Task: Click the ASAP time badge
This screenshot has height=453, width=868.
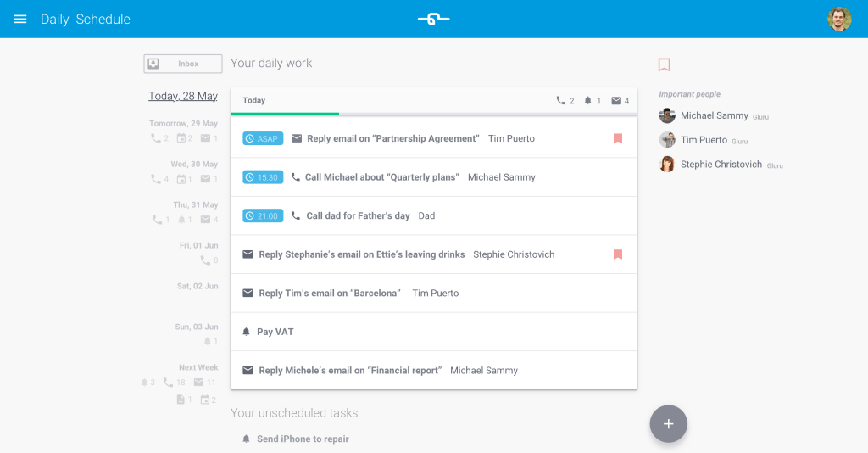Action: 263,138
